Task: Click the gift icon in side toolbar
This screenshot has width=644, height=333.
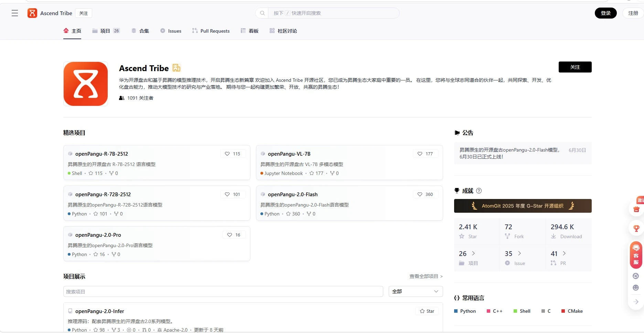Action: pyautogui.click(x=636, y=209)
